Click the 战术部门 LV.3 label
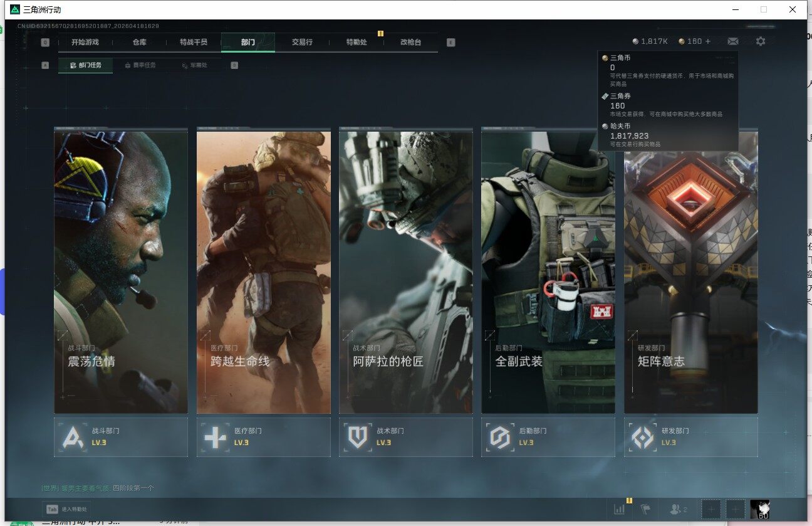The image size is (812, 526). (x=383, y=443)
